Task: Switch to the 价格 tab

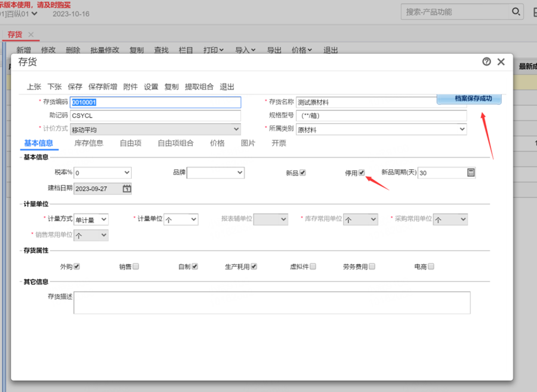Action: click(217, 143)
